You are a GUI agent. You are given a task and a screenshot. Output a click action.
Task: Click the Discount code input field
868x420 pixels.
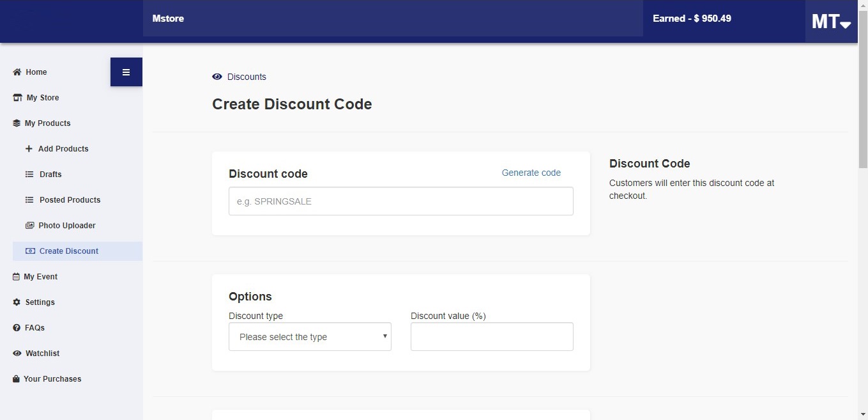coord(401,201)
